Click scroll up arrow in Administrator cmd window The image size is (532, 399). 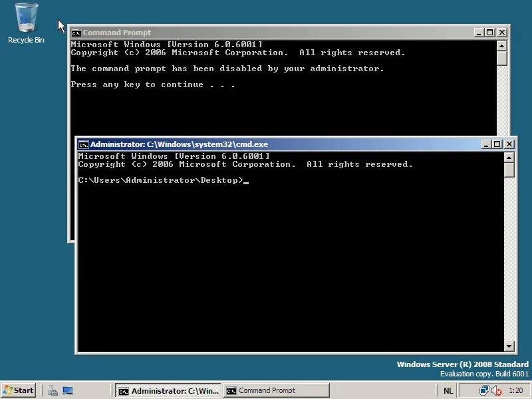pyautogui.click(x=509, y=158)
